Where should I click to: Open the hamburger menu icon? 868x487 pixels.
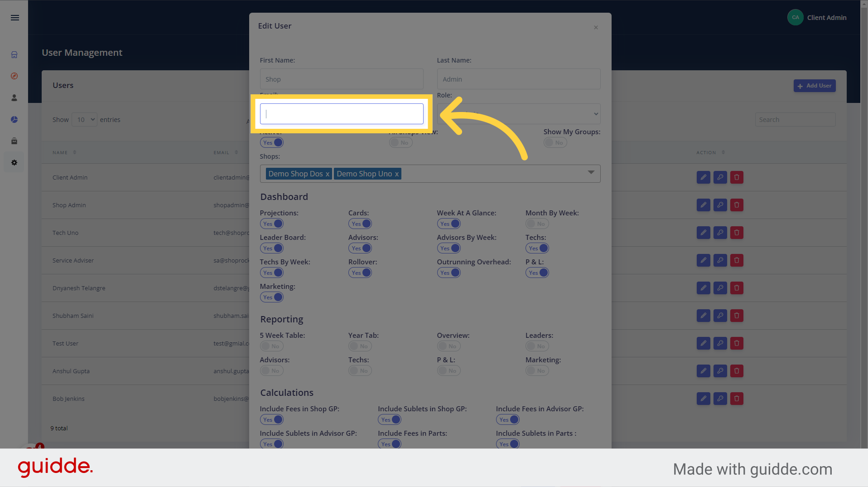pos(15,18)
